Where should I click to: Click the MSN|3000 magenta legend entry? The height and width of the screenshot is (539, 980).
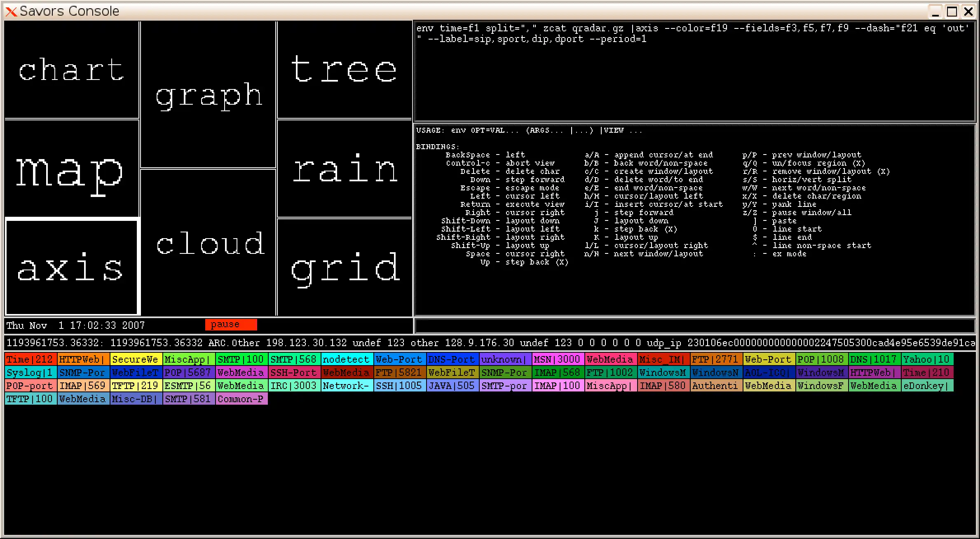pyautogui.click(x=558, y=359)
